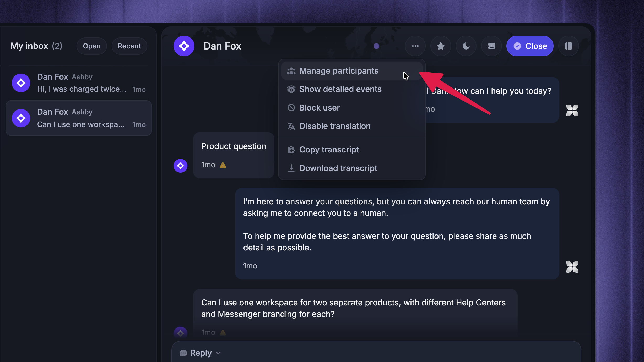Open the three-dot more options menu

point(415,46)
